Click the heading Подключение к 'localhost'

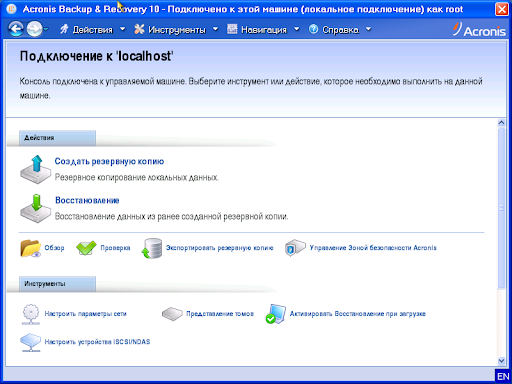(x=96, y=56)
